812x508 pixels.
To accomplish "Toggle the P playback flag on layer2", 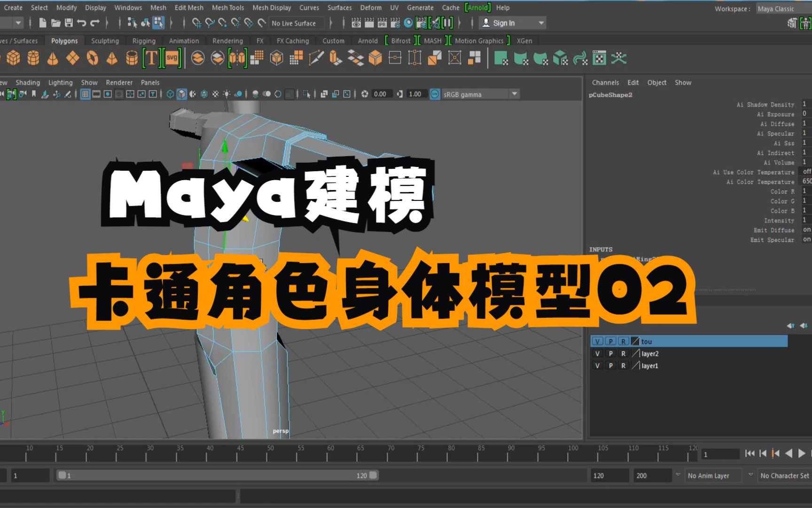I will pyautogui.click(x=610, y=353).
